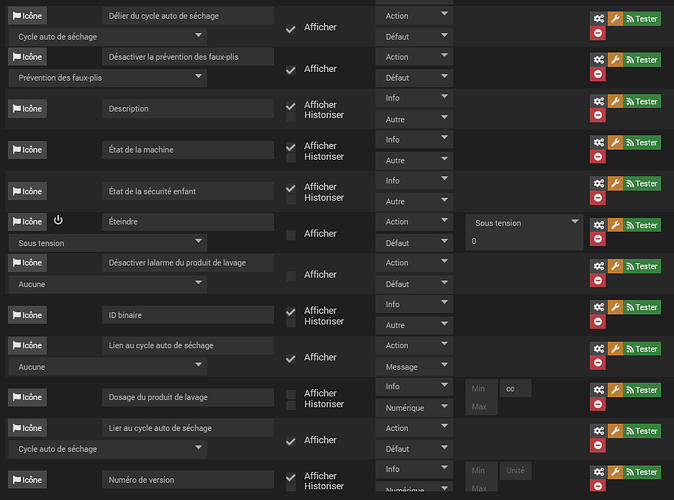Click the Icône button for ID binaire

pos(28,314)
